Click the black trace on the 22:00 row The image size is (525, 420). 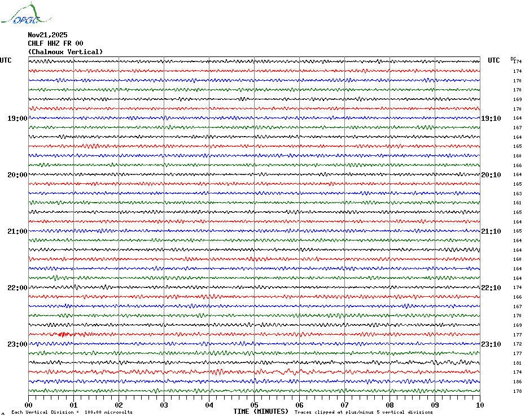point(254,287)
